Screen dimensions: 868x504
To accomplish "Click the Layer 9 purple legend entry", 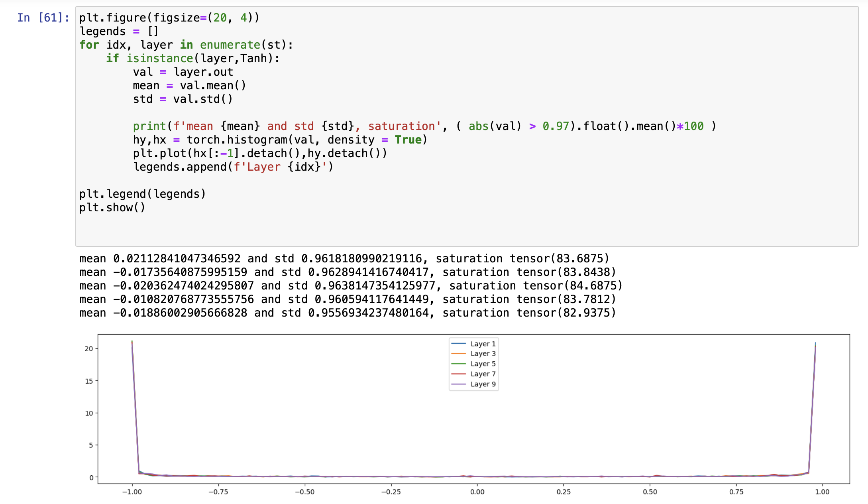I will click(x=483, y=384).
